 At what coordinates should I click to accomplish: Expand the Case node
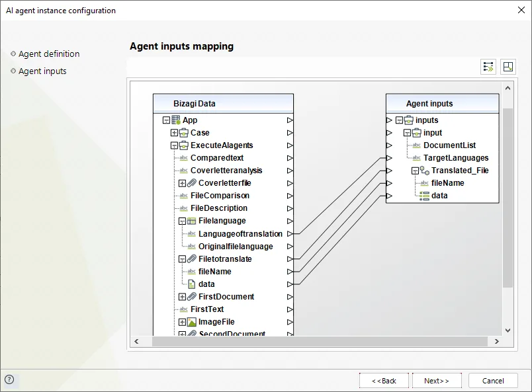tap(174, 133)
